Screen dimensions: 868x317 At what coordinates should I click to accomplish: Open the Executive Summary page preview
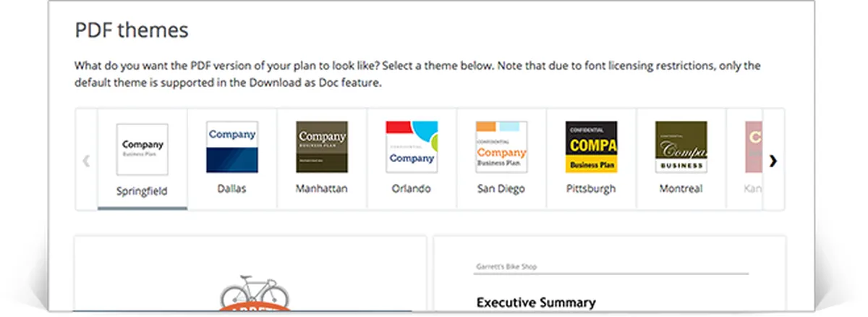[x=609, y=274]
